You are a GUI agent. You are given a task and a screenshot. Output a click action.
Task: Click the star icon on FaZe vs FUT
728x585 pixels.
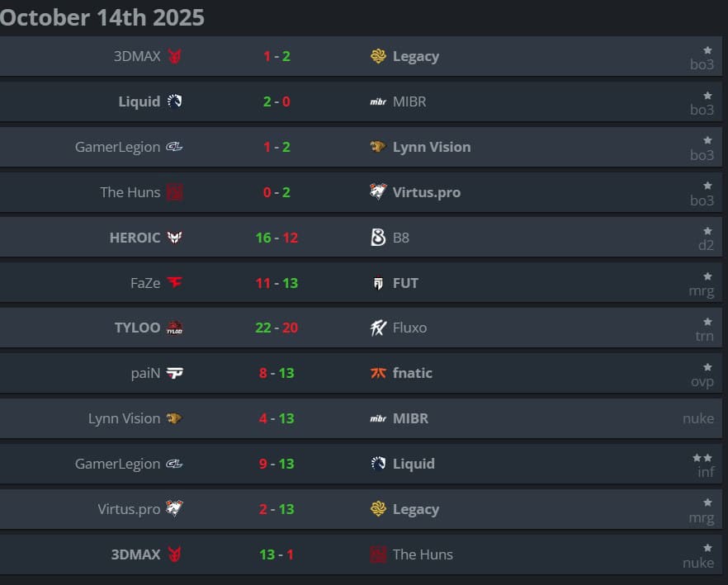707,276
